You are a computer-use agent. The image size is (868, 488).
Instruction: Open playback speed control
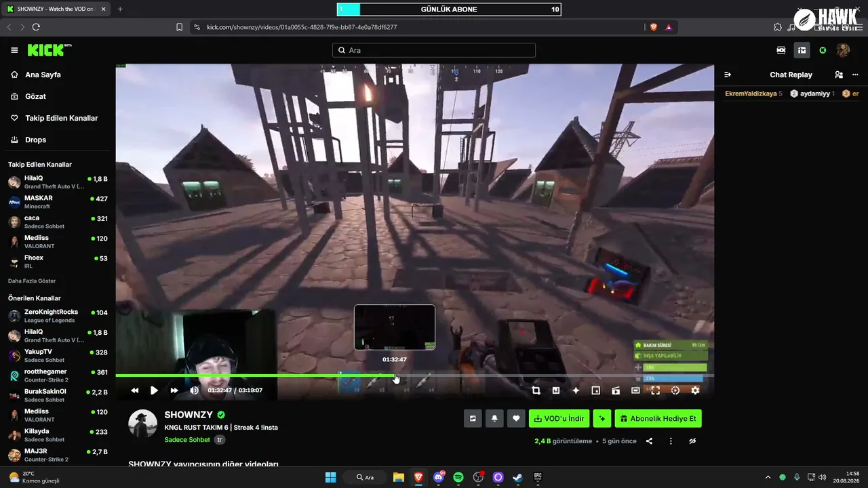click(x=675, y=390)
